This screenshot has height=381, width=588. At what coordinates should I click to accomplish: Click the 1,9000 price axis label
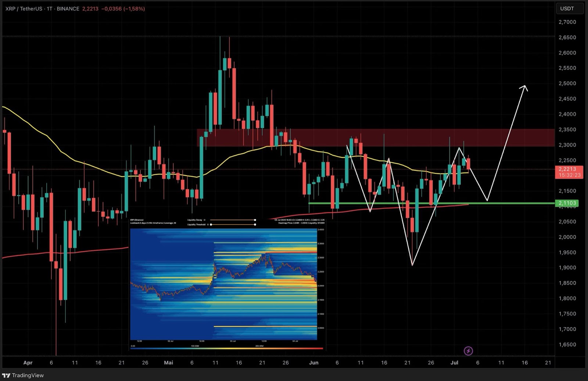coord(567,268)
